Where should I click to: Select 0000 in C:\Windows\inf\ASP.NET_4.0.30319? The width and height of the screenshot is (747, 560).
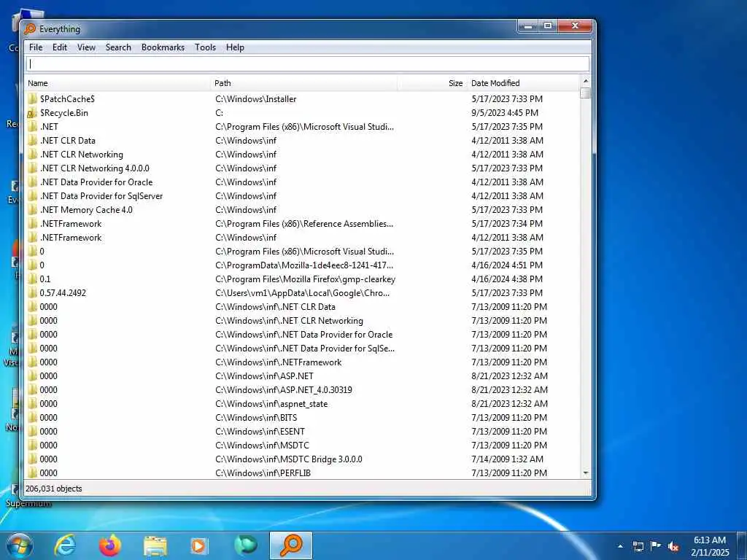click(49, 390)
